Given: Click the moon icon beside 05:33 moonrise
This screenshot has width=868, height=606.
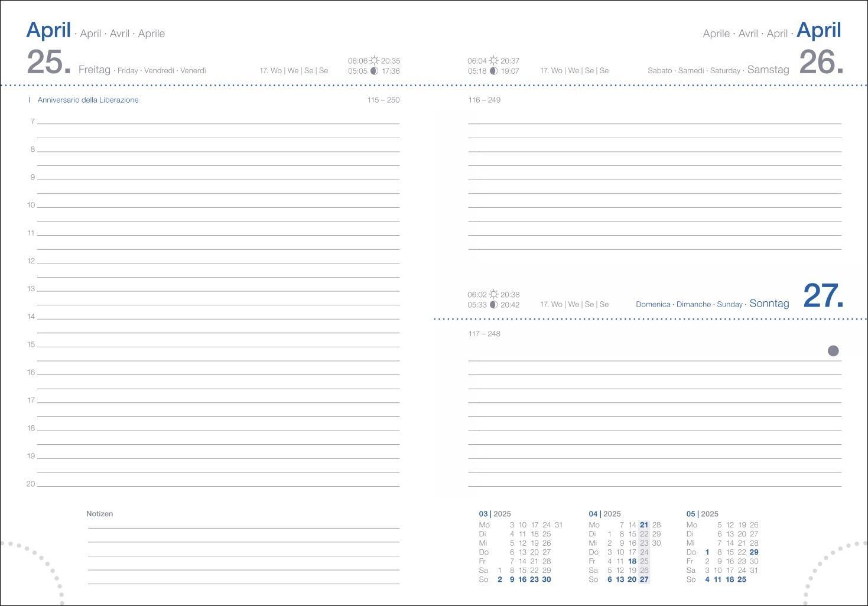Looking at the screenshot, I should click(x=493, y=305).
